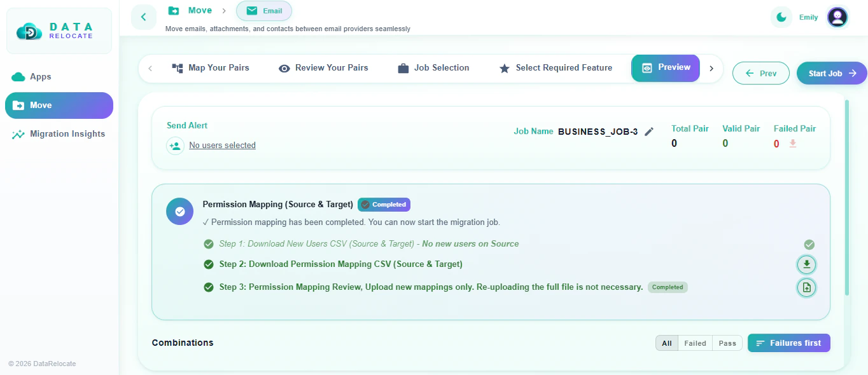Click the Send Alert label

pos(187,126)
